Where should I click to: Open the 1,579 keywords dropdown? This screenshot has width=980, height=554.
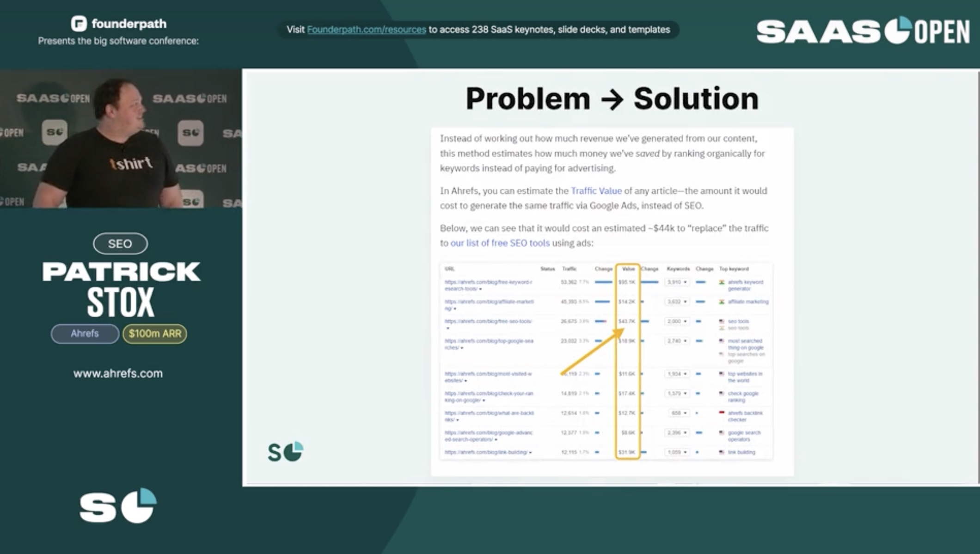pos(677,394)
